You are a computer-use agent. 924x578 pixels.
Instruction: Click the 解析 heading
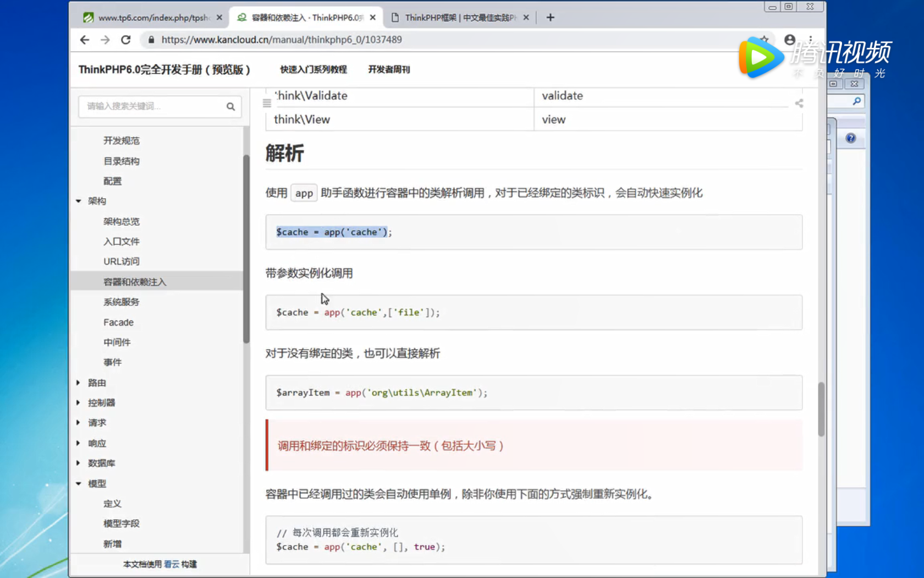click(x=284, y=154)
